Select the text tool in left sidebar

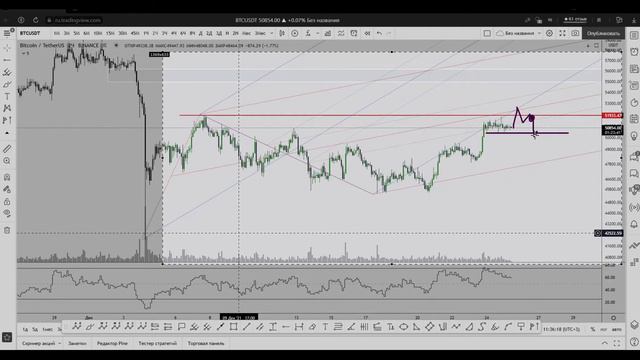[7, 97]
